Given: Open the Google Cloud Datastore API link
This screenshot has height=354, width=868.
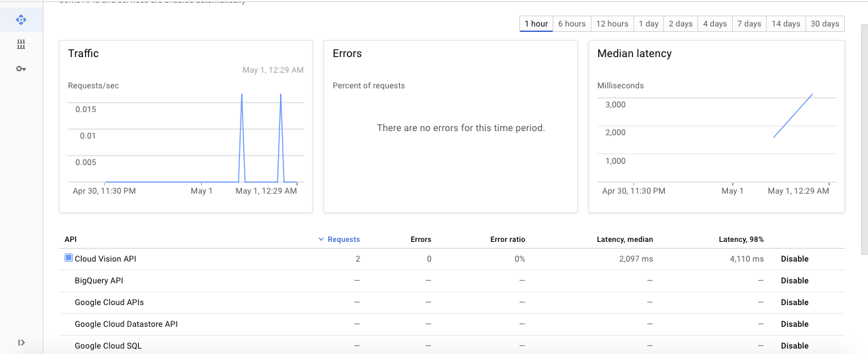Looking at the screenshot, I should point(126,324).
